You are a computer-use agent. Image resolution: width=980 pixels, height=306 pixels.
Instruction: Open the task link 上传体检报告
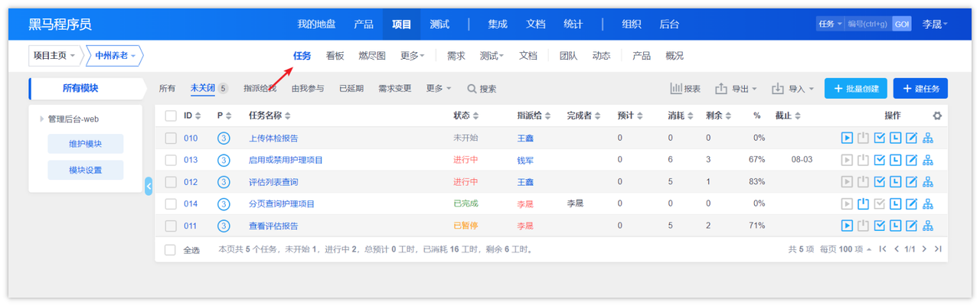click(273, 138)
